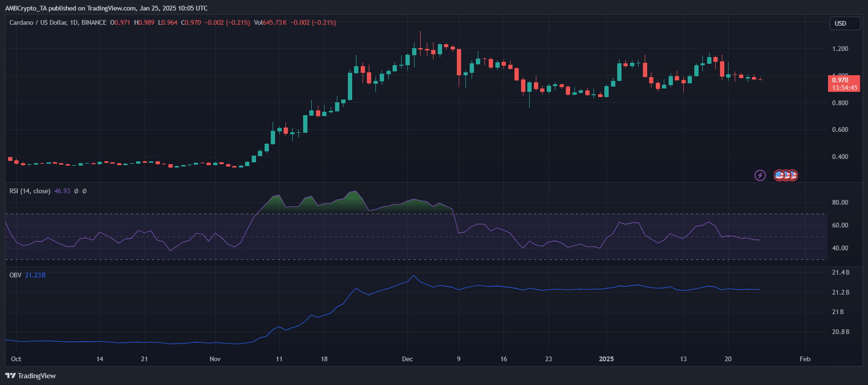Select the OBV indicator label
Screen dimensions: 868x385
pos(15,276)
